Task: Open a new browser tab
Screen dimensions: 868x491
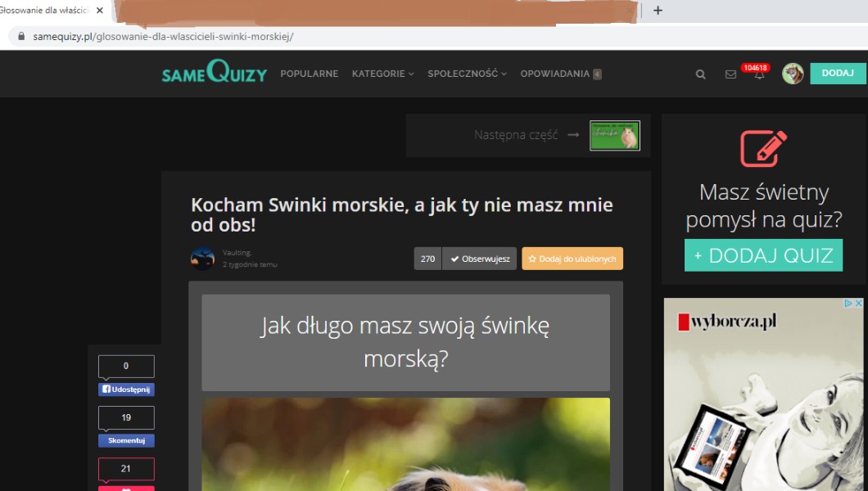Action: pos(658,11)
